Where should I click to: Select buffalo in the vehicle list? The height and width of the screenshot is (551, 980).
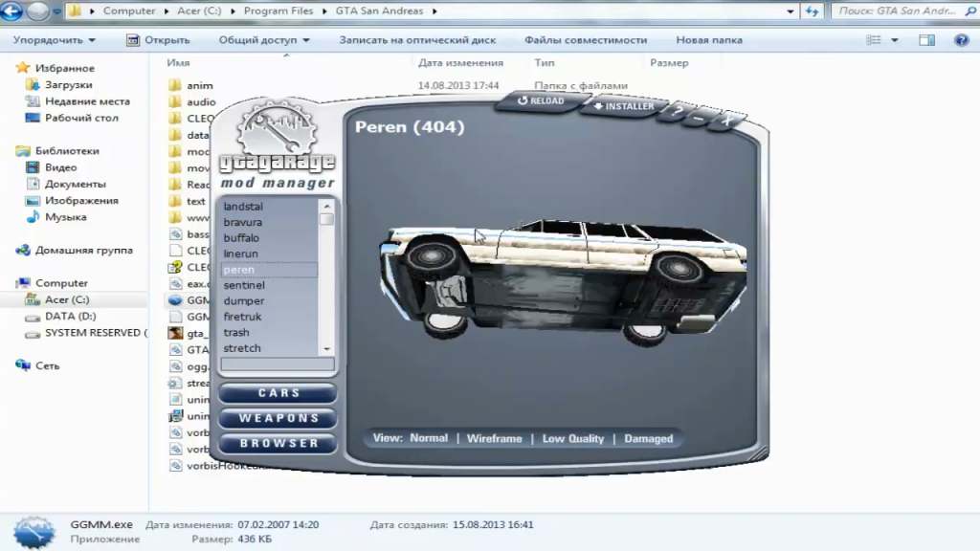pos(269,237)
